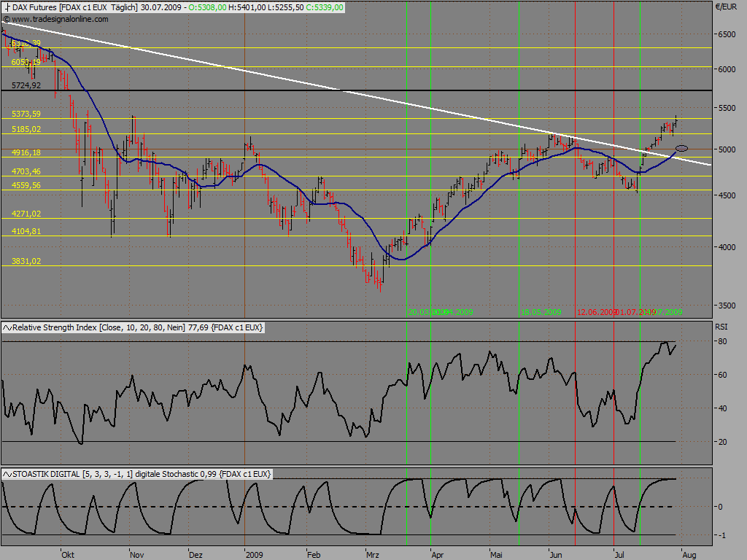This screenshot has width=747, height=560.
Task: Select the 5373,59 price level label
Action: tap(26, 114)
